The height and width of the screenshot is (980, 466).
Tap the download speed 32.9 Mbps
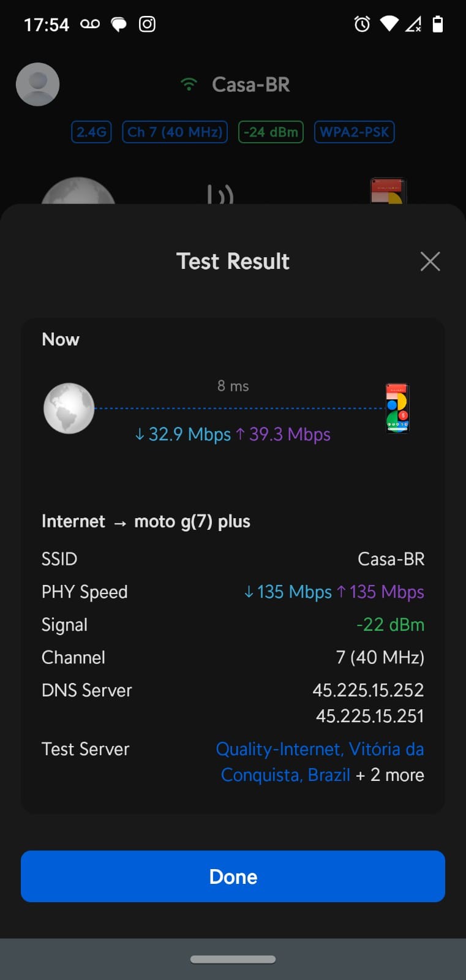tap(183, 434)
